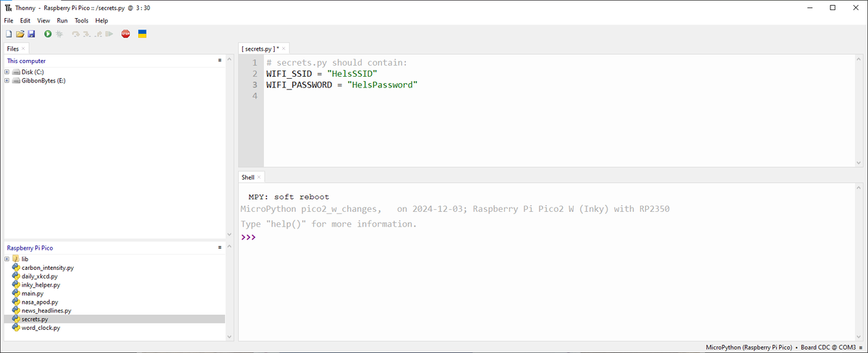Expand the Disk (C:) tree node
The height and width of the screenshot is (353, 868).
coord(7,72)
